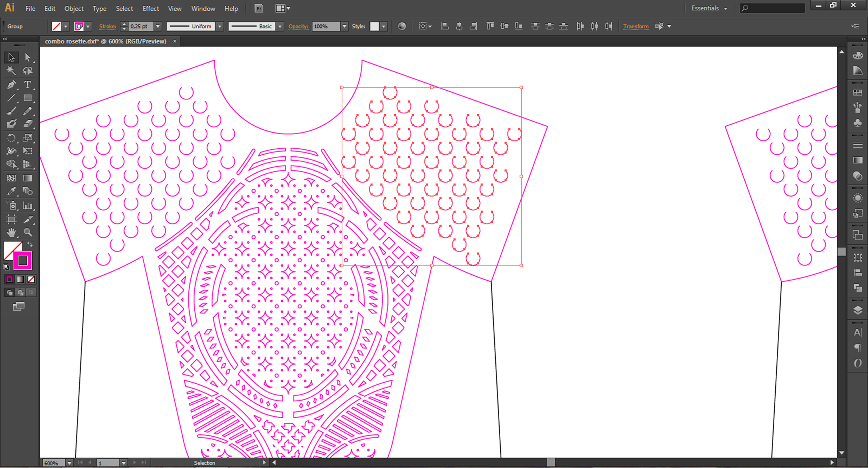Open the Object menu
Screen dimensions: 868x468
click(74, 9)
